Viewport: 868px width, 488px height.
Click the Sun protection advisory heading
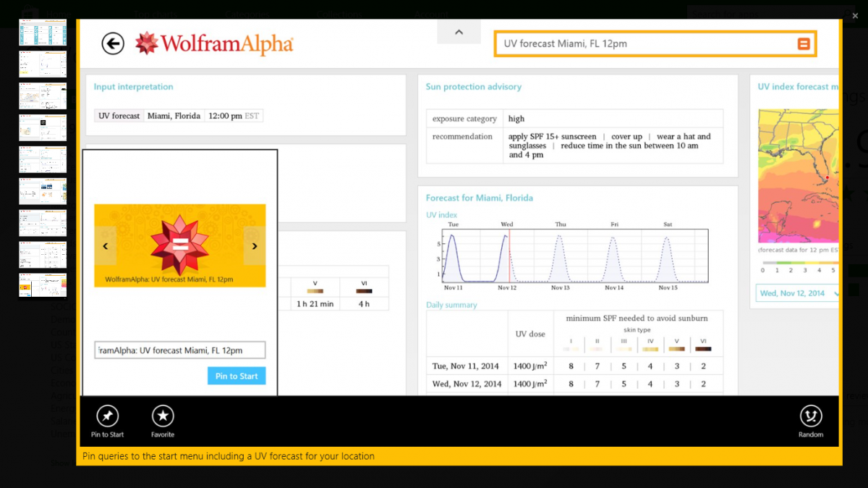coord(474,87)
